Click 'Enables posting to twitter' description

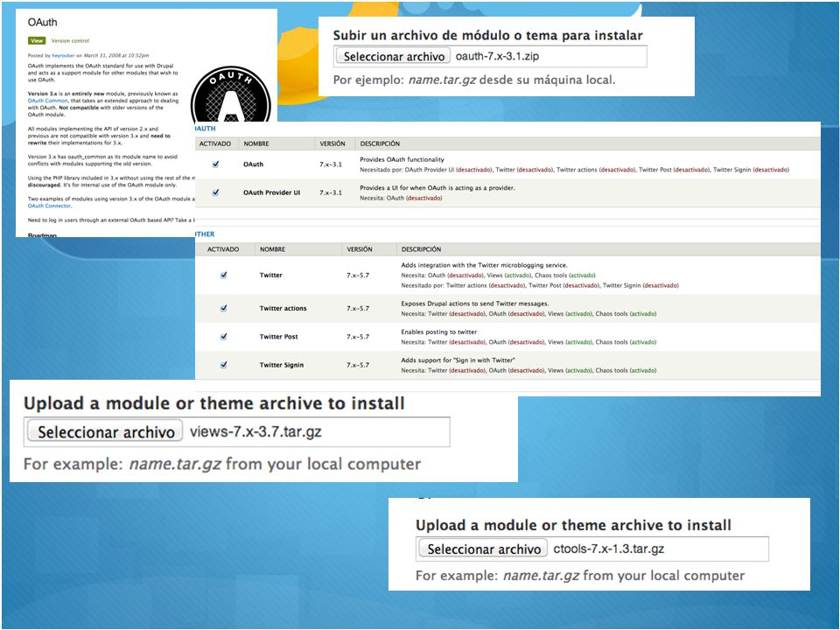[438, 332]
